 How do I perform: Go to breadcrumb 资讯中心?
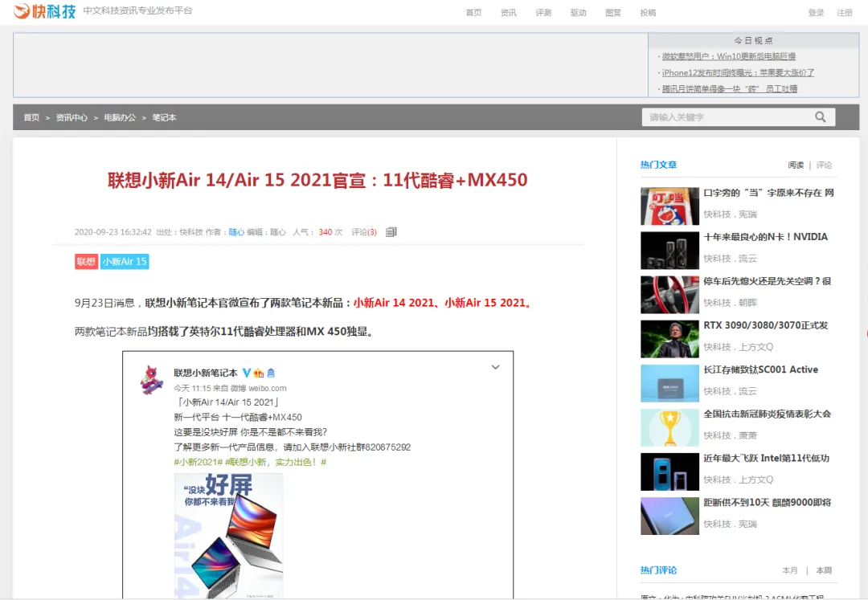tap(72, 117)
